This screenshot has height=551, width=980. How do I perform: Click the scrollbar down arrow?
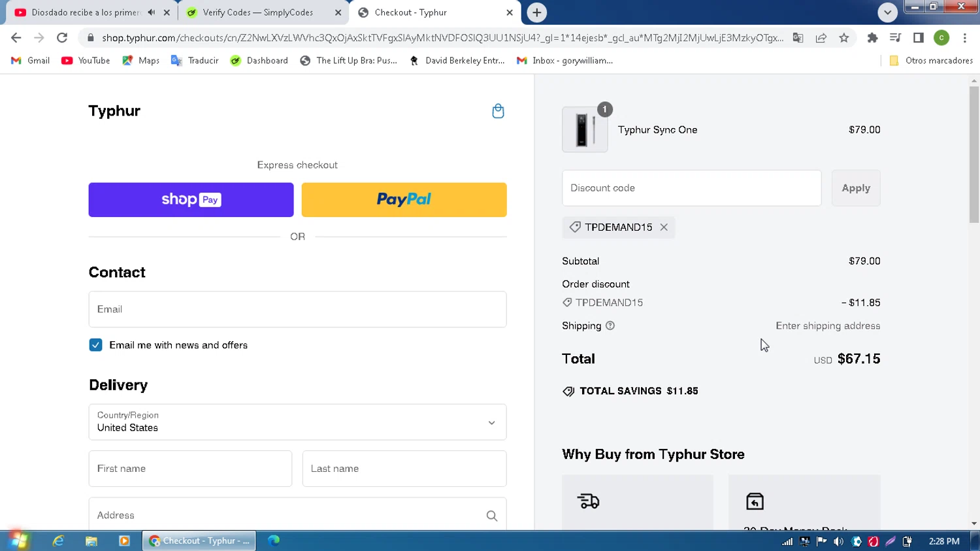point(974,524)
